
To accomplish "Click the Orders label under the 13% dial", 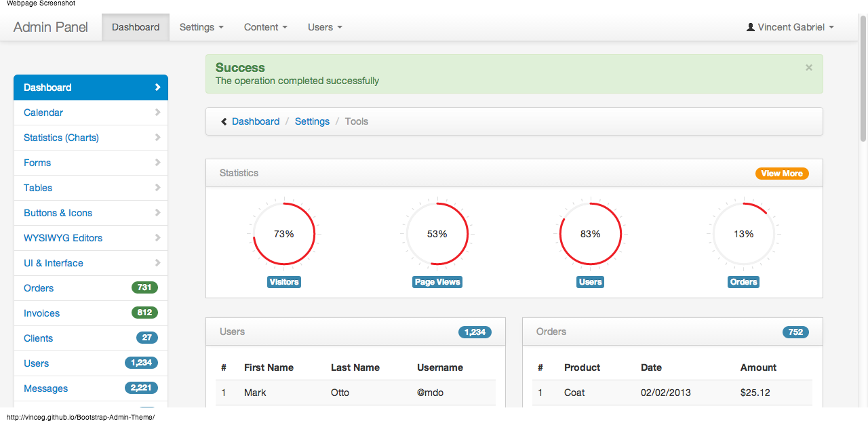I will [x=744, y=282].
